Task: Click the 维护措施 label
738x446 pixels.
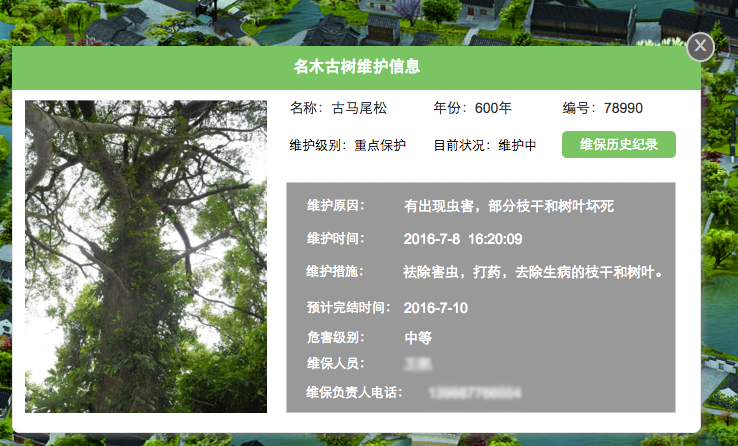Action: point(336,272)
